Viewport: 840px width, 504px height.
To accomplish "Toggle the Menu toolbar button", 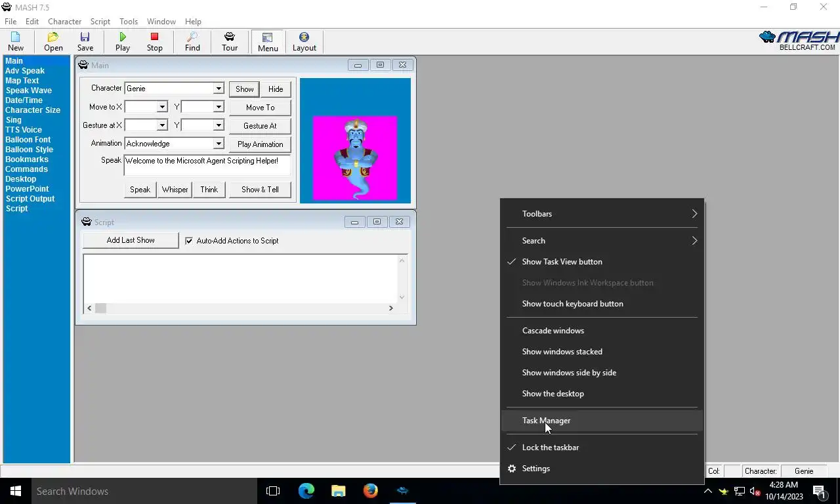I will coord(268,41).
